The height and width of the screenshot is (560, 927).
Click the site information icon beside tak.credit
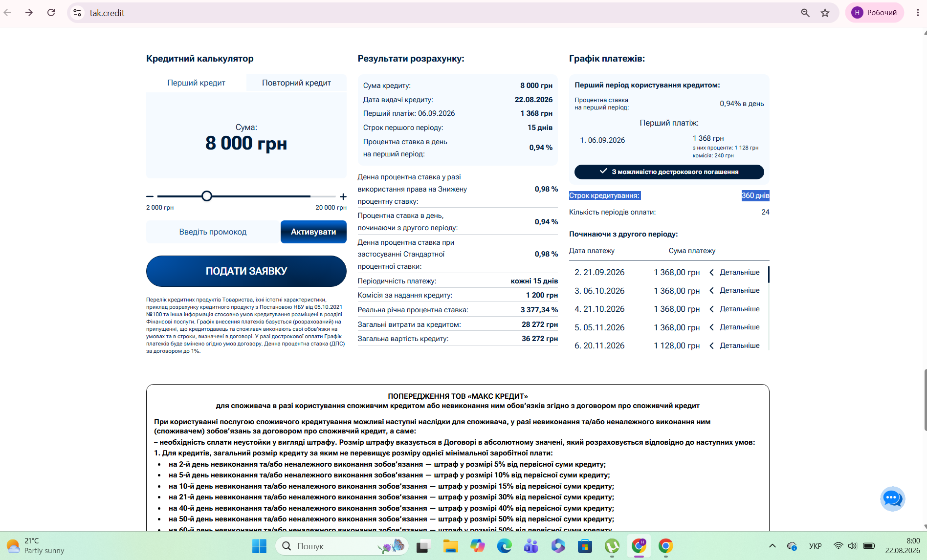tap(77, 13)
